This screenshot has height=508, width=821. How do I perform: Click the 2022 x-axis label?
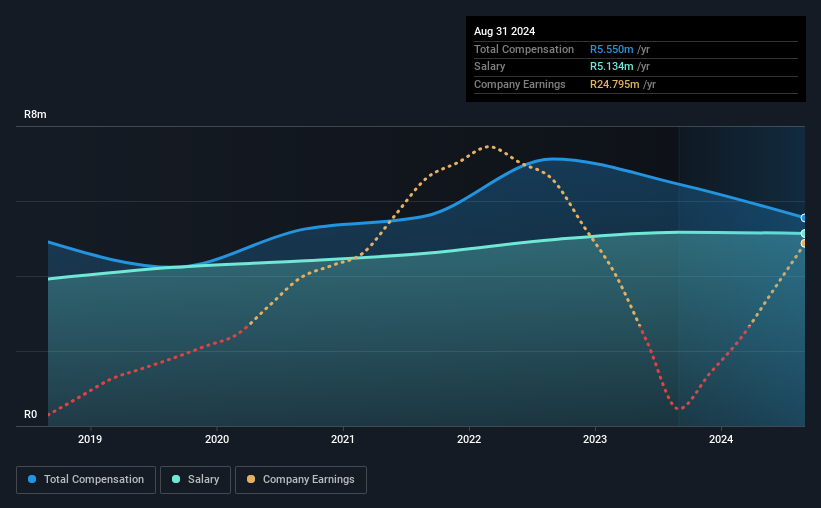(x=469, y=439)
